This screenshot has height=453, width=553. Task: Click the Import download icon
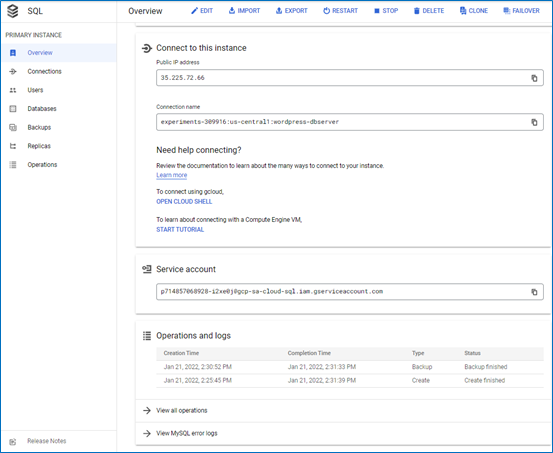[232, 11]
